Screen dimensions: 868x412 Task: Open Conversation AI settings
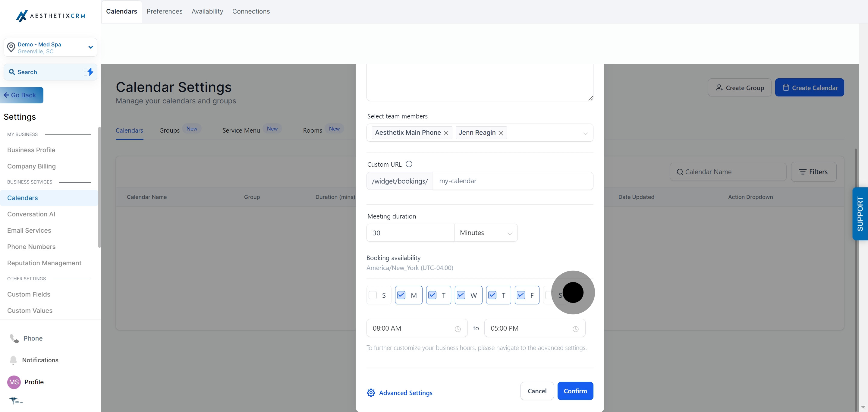[x=31, y=214]
